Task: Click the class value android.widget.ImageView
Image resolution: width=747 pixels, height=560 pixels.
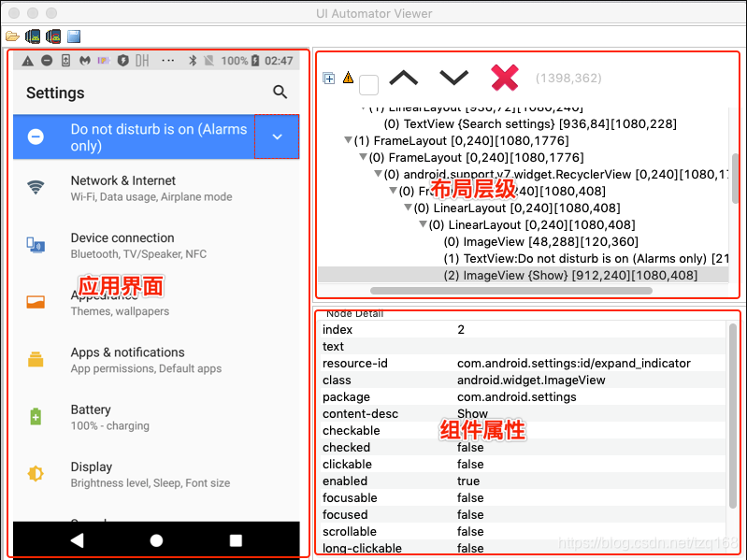Action: (x=531, y=380)
